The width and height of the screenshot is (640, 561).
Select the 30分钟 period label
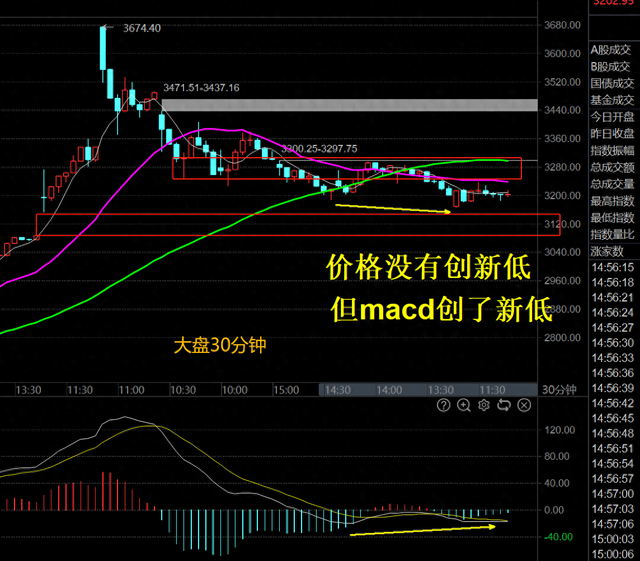pyautogui.click(x=559, y=390)
